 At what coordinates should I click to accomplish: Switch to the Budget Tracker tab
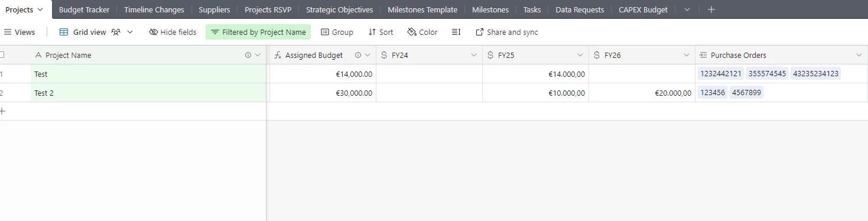click(x=84, y=9)
